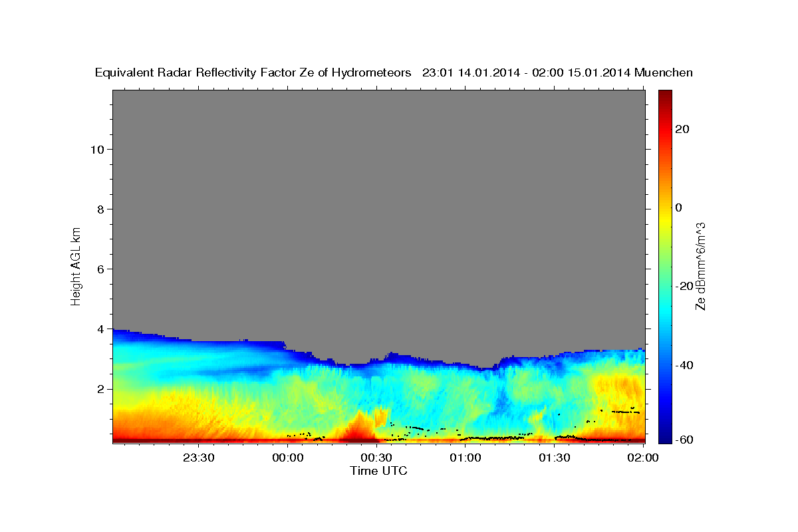Click colorbar tick label -40
Image resolution: width=798 pixels, height=532 pixels.
[685, 365]
